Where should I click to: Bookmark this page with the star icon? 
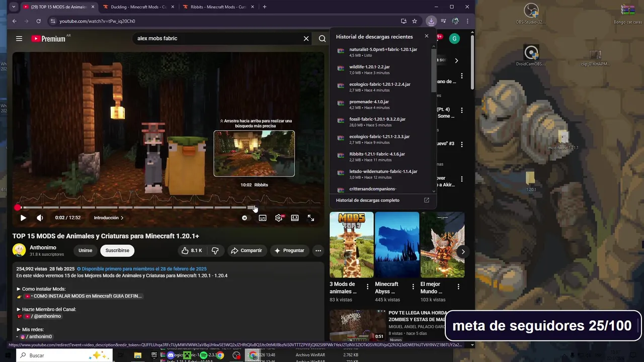click(415, 21)
